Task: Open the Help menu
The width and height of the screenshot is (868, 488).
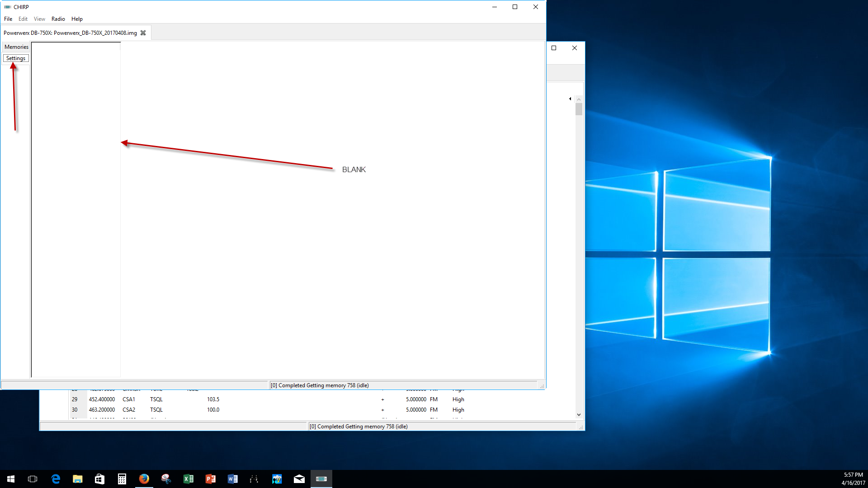Action: (77, 19)
